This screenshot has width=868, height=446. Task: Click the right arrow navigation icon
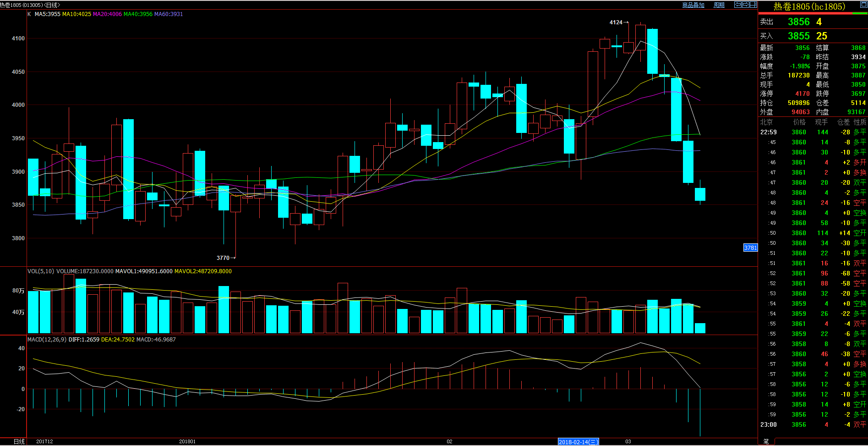click(746, 5)
